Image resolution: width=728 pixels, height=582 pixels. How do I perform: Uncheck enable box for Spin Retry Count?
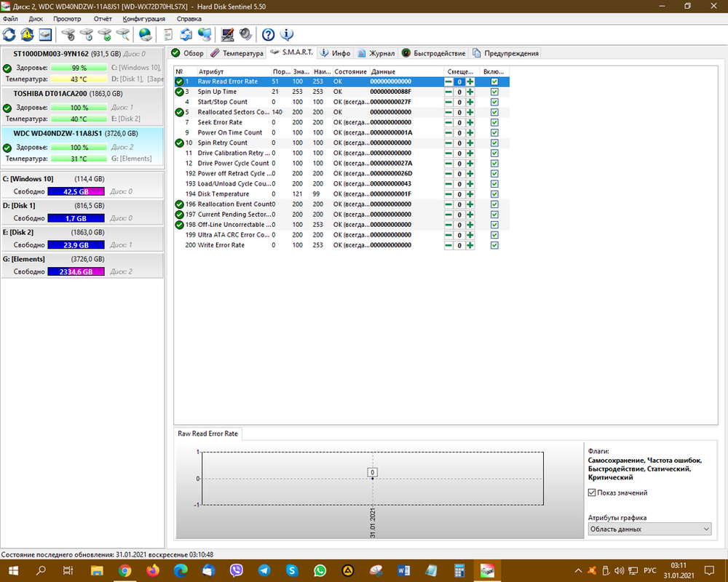(x=494, y=143)
